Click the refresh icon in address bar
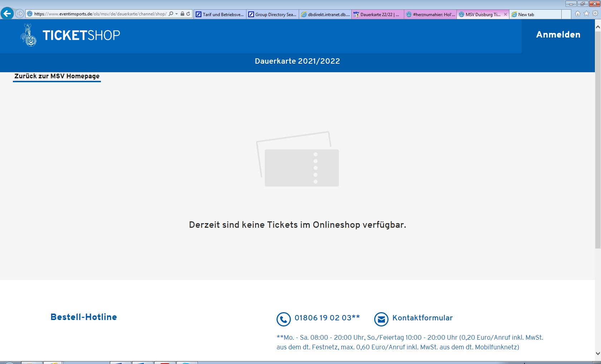The image size is (601, 364). [188, 14]
